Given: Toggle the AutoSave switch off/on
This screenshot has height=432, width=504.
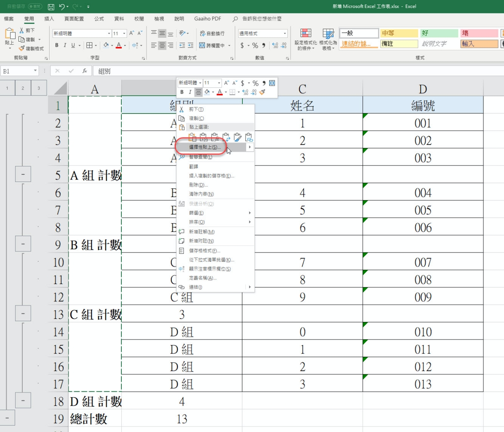Looking at the screenshot, I should (34, 7).
